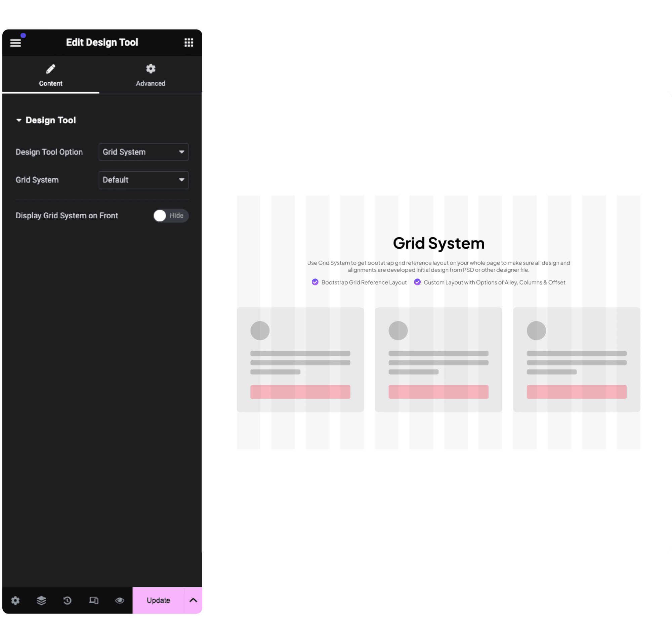
Task: Open the Grid System dropdown
Action: tap(143, 179)
